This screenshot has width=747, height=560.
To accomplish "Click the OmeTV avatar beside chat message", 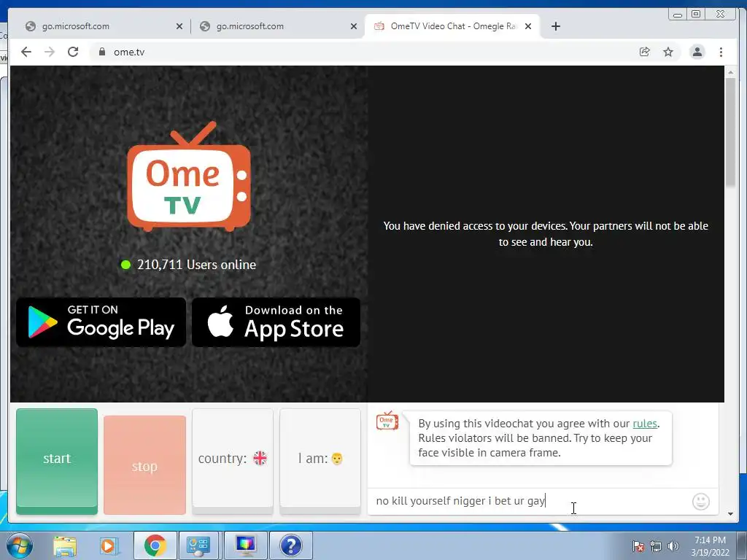I will coord(387,421).
